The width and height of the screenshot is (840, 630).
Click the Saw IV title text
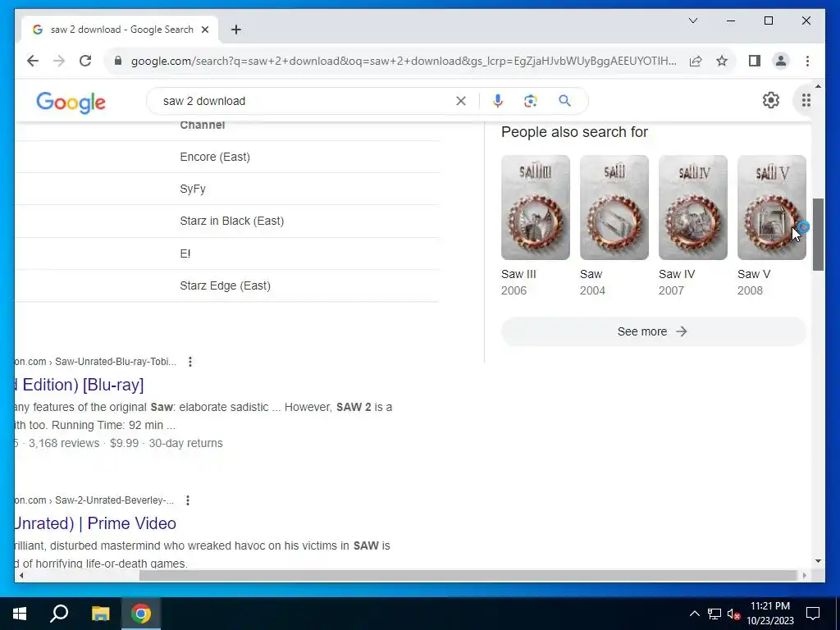click(x=677, y=274)
